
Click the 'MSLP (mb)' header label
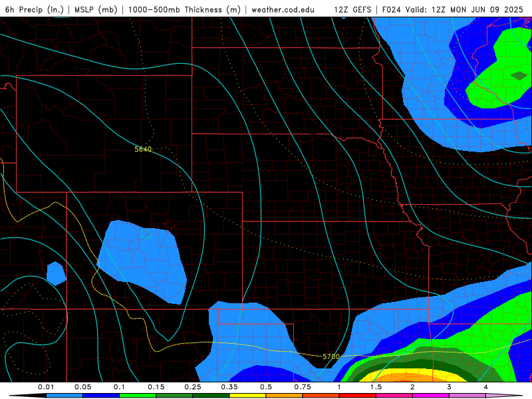coord(96,9)
